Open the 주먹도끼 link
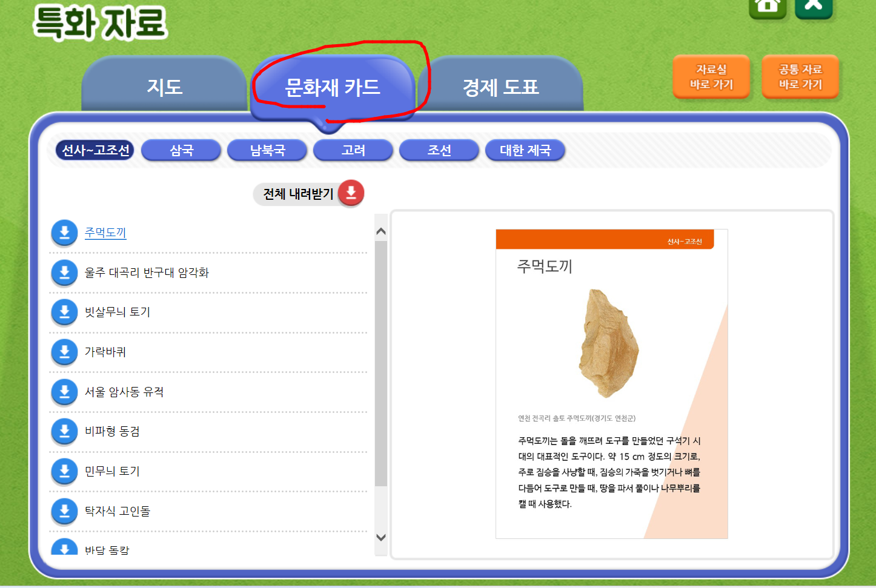 click(105, 233)
